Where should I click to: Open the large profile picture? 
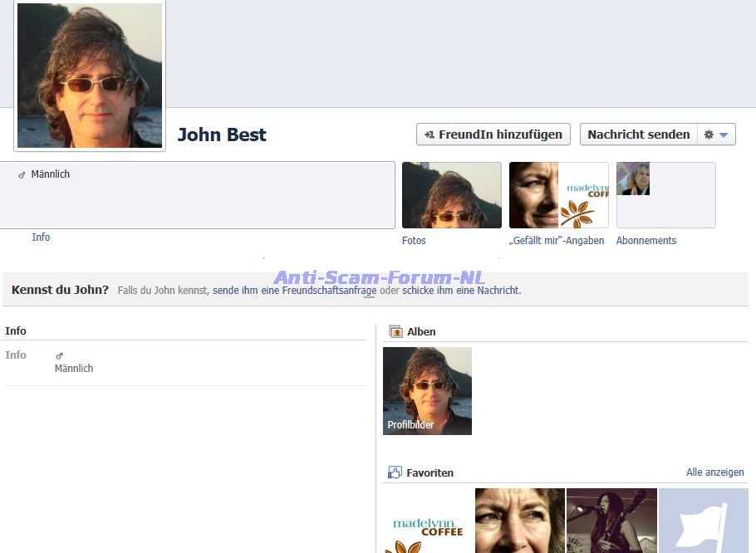[x=90, y=76]
